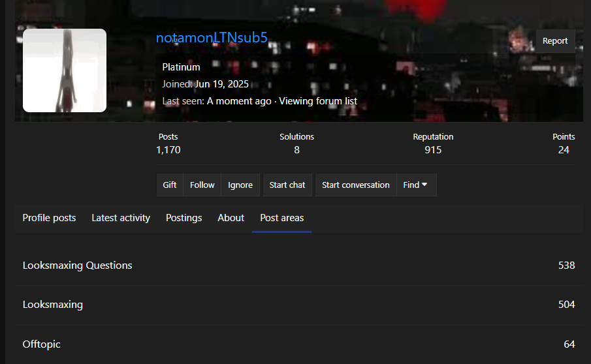
Task: Click the 504 count for Looksmaxing
Action: (x=566, y=305)
